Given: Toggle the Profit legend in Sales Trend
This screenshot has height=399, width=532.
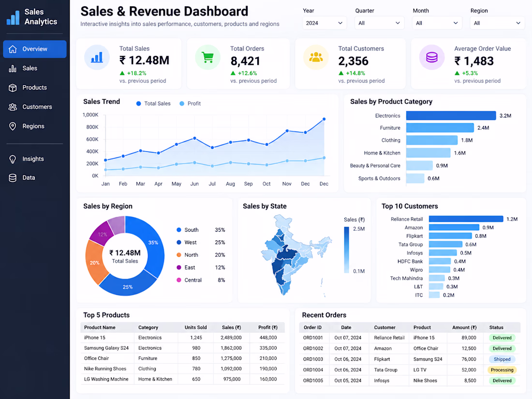Looking at the screenshot, I should point(190,104).
